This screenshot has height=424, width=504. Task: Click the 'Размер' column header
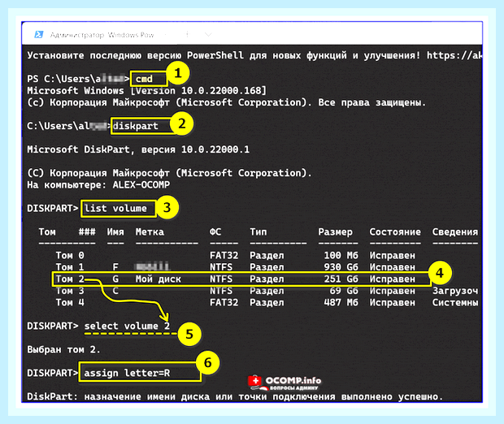[335, 232]
